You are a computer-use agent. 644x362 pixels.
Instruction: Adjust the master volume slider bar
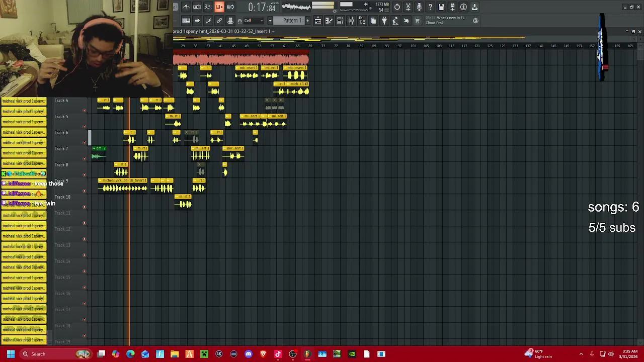(x=323, y=7)
